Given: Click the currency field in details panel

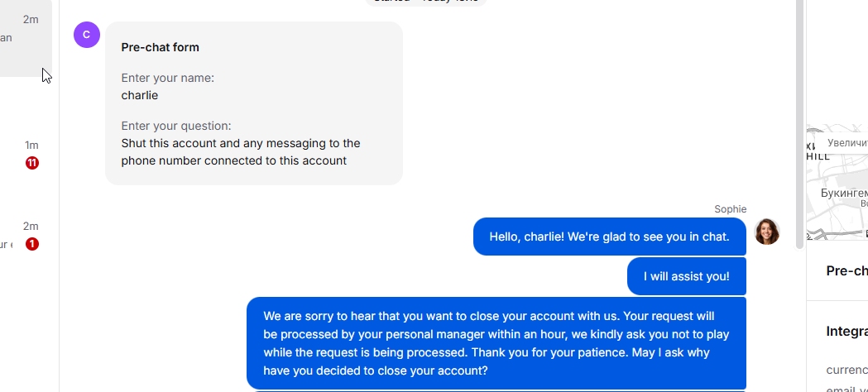Looking at the screenshot, I should pyautogui.click(x=846, y=369).
